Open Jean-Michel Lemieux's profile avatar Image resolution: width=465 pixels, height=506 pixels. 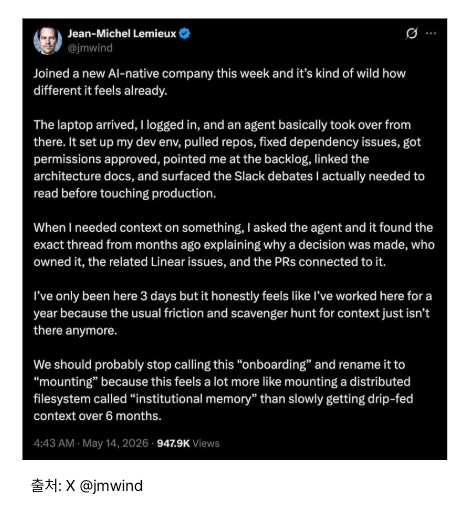48,40
